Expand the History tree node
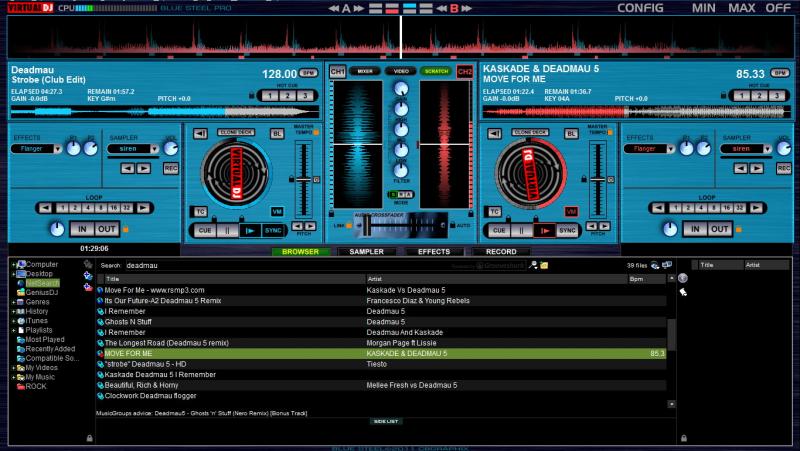The image size is (800, 451). click(14, 311)
